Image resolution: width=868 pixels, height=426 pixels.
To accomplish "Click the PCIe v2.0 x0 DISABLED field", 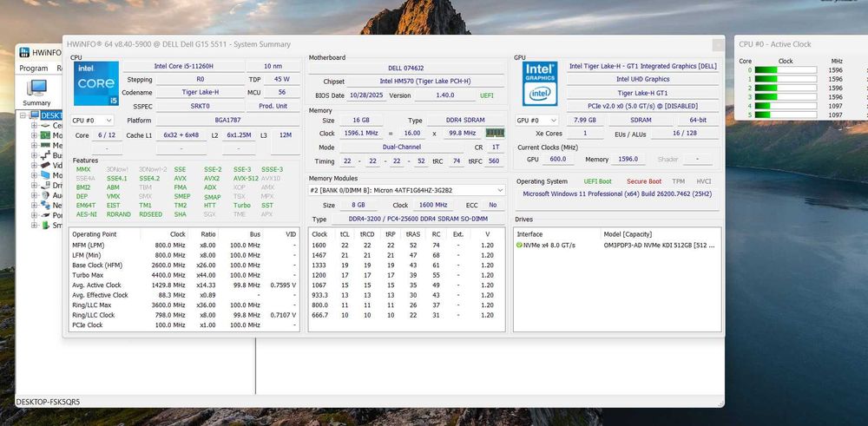I will coord(642,106).
